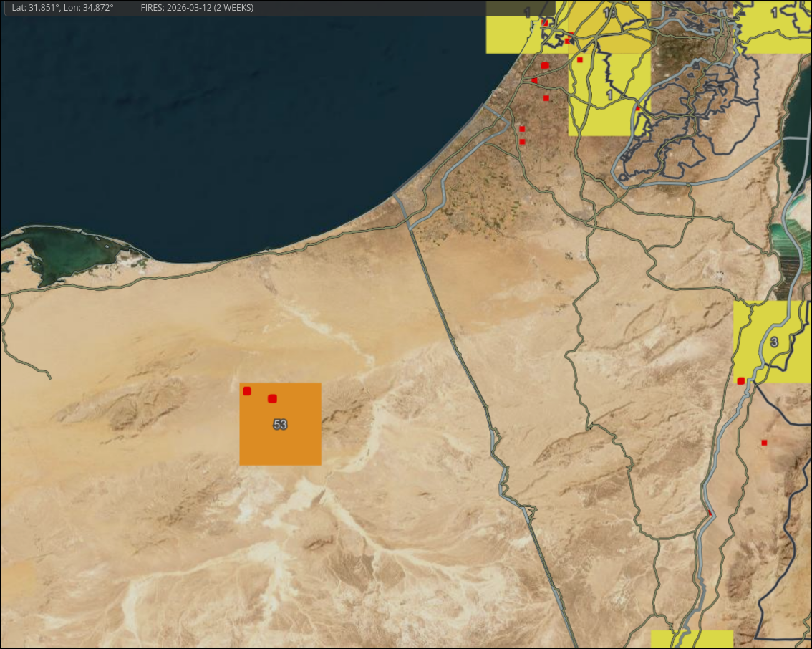
Task: Click the orange fire cluster labeled 53
Action: pos(280,424)
